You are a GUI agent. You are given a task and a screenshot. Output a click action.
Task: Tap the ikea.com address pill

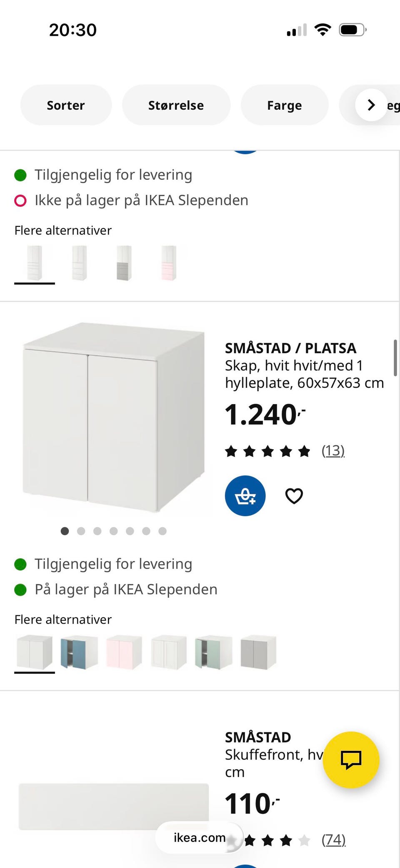[x=199, y=838]
